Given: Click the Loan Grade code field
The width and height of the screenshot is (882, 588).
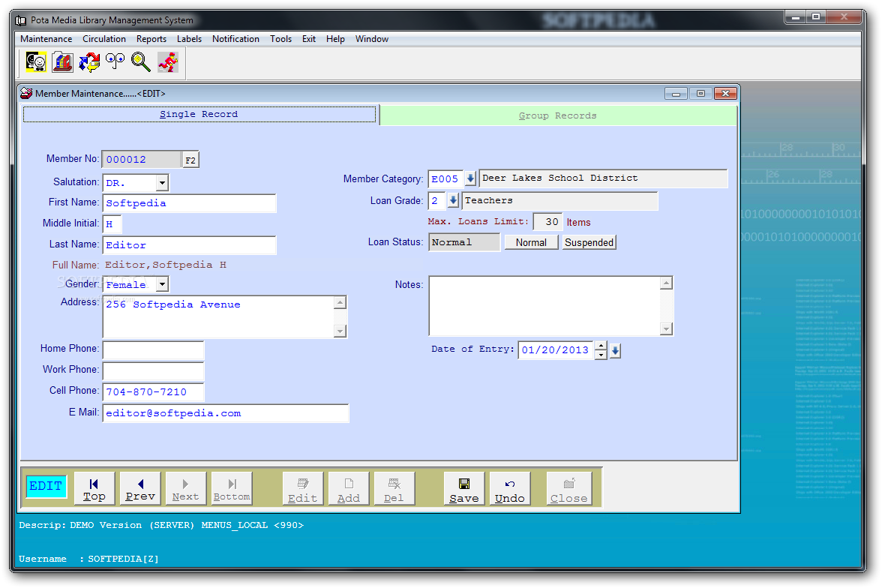Looking at the screenshot, I should (x=437, y=200).
